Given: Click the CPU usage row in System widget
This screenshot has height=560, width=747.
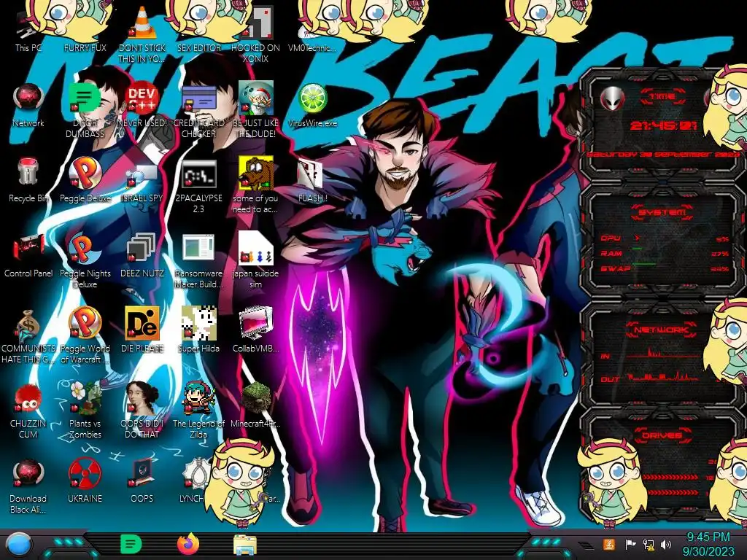Looking at the screenshot, I should [664, 238].
